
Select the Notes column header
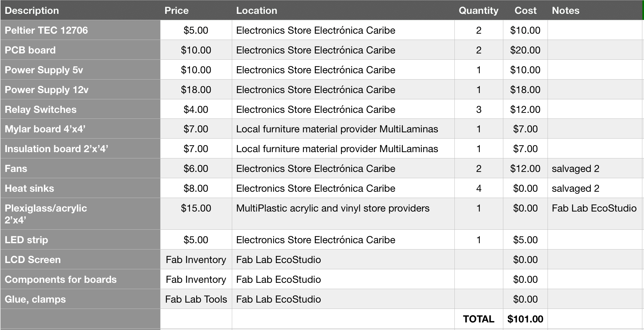[595, 10]
